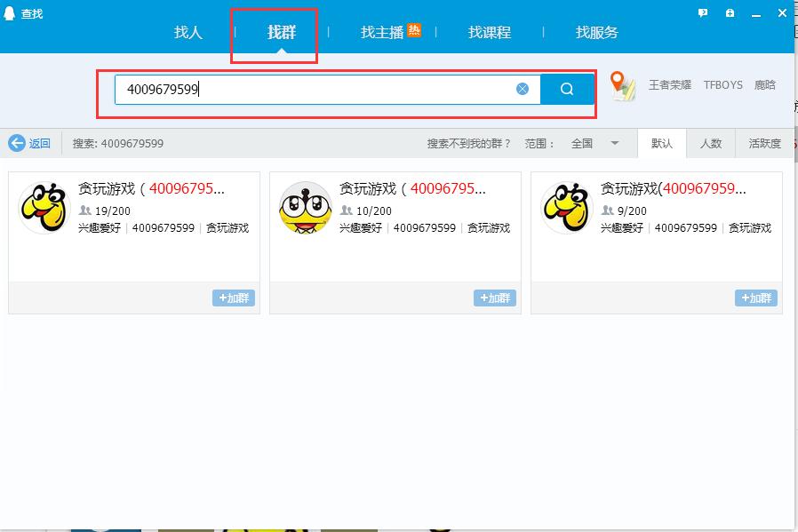Close the 查找 window
This screenshot has height=532, width=798.
pyautogui.click(x=782, y=13)
